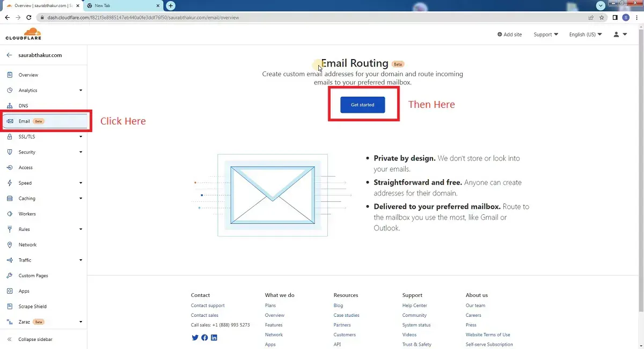Open the Network sidebar item
The height and width of the screenshot is (349, 644).
(x=43, y=245)
